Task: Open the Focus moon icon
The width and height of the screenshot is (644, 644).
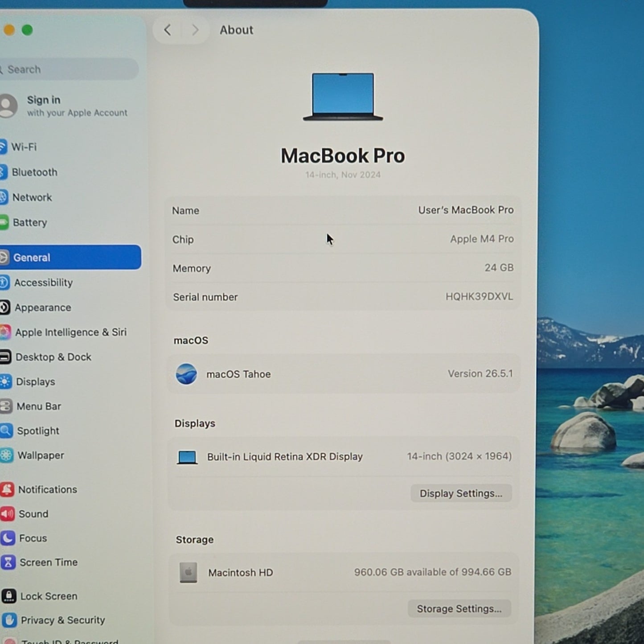Action: [8, 538]
